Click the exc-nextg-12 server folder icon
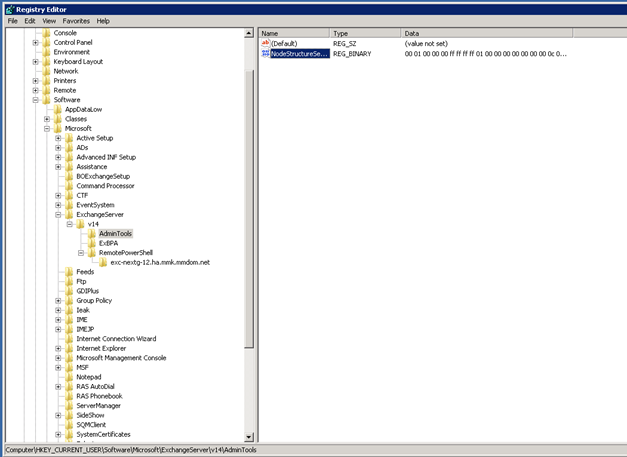 click(103, 263)
